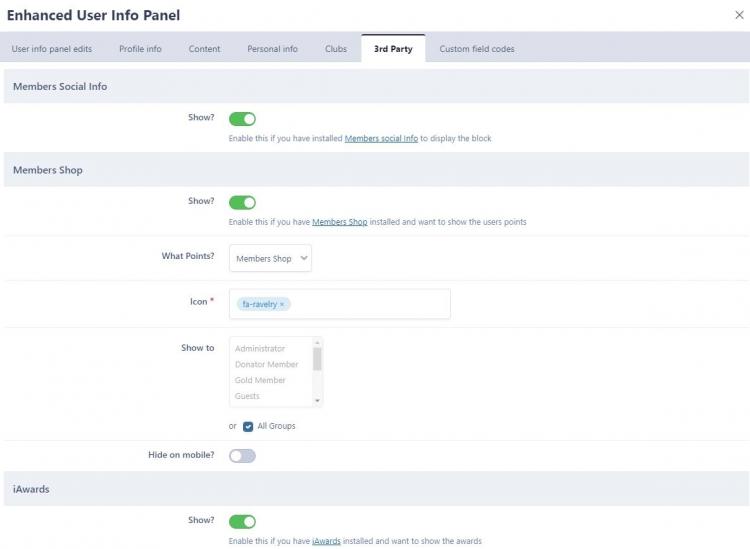750x549 pixels.
Task: Open the What Points dropdown
Action: (x=270, y=258)
